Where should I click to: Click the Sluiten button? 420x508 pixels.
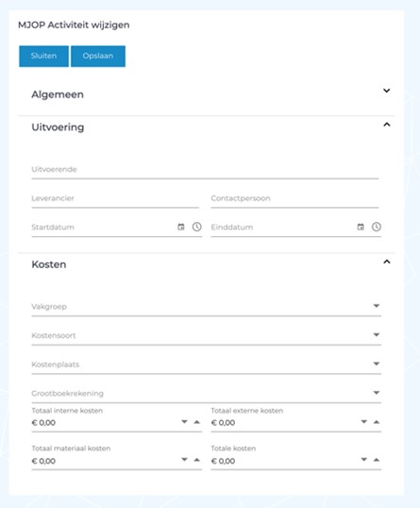coord(43,56)
